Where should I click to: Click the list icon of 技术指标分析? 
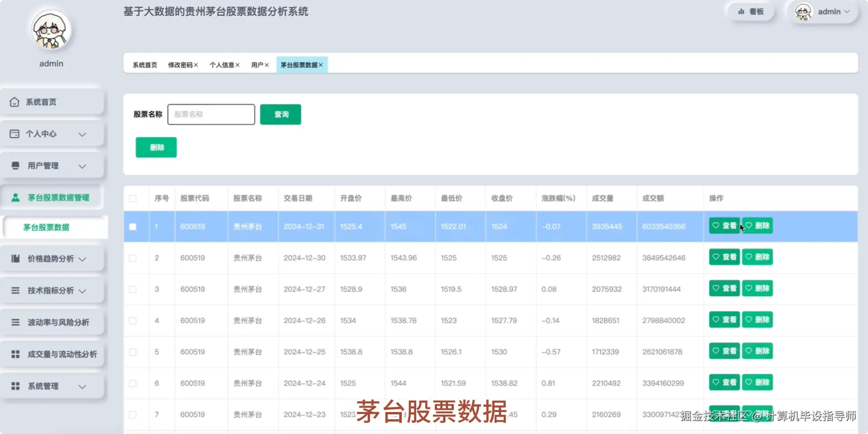16,291
